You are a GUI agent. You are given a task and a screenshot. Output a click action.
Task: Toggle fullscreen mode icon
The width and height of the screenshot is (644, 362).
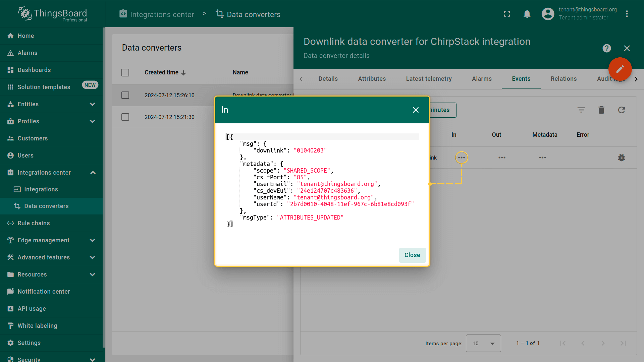coord(507,14)
